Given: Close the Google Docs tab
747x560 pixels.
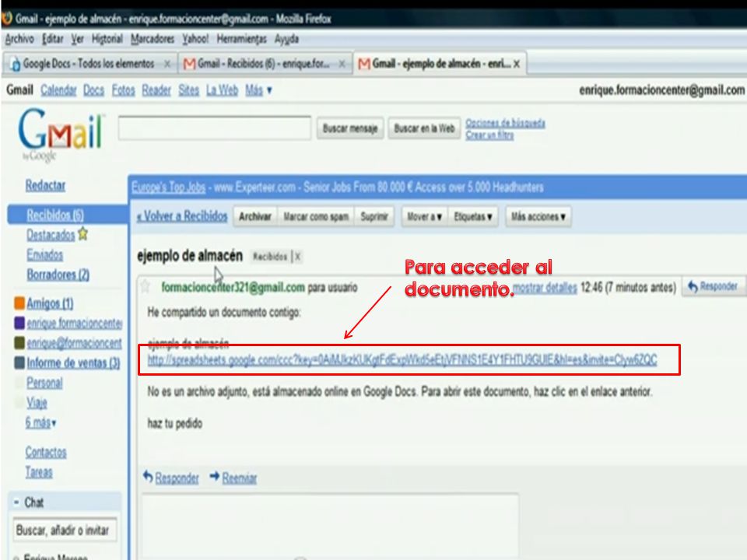Looking at the screenshot, I should 167,64.
